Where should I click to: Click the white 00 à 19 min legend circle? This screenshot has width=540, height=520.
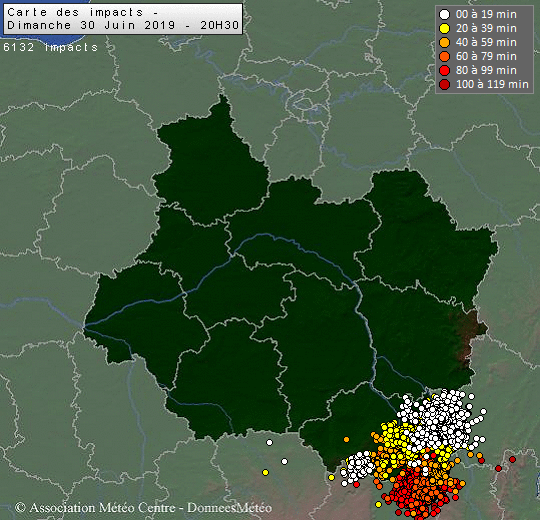point(445,14)
